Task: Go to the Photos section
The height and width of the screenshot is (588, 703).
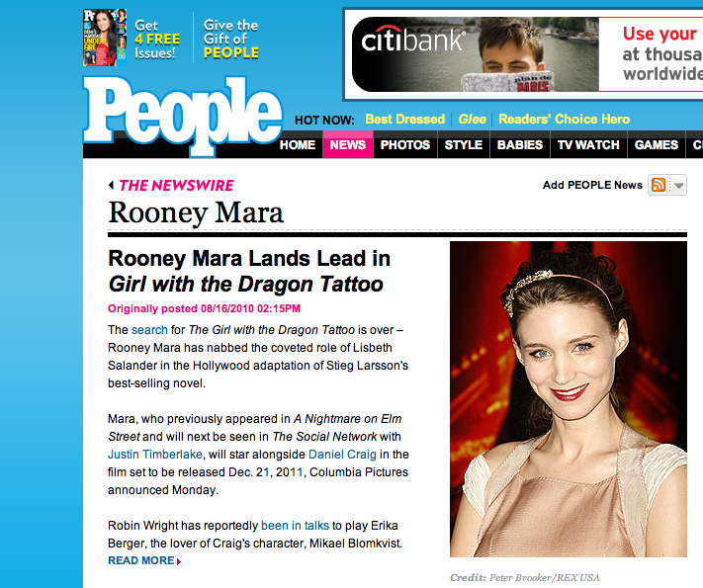Action: 405,144
